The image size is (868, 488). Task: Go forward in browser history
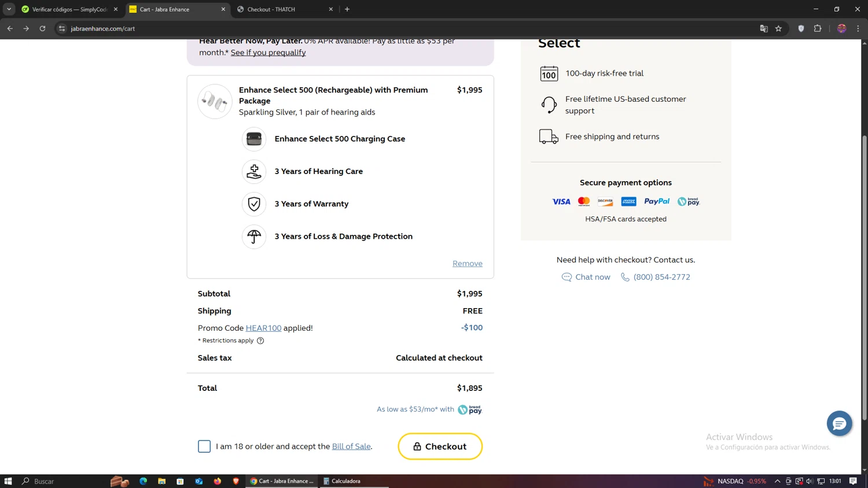tap(26, 28)
